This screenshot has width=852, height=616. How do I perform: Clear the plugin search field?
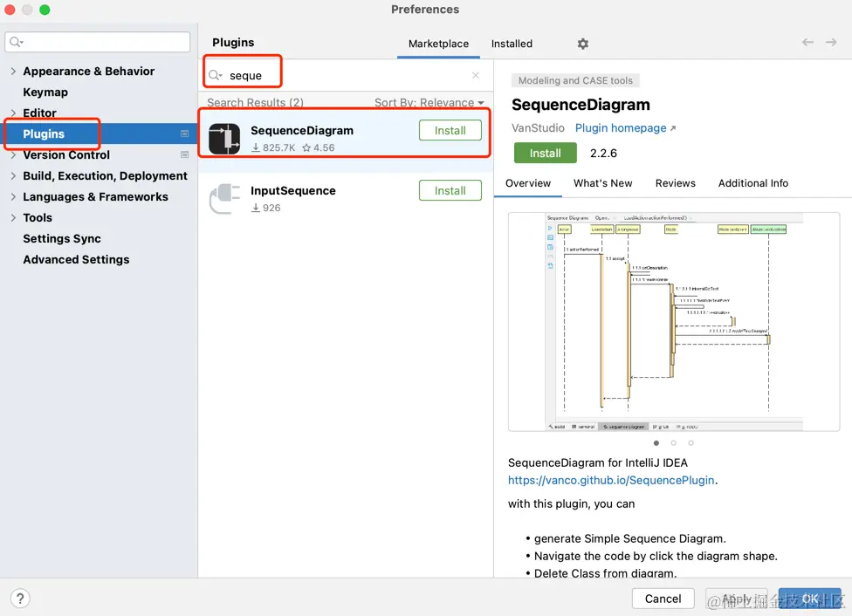tap(476, 75)
